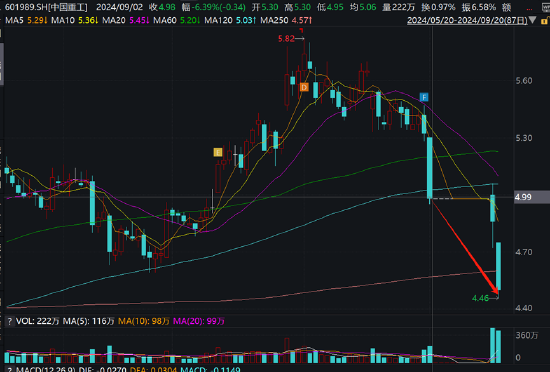Viewport: 550px width, 372px height.
Task: Toggle the MA20 moving average line label
Action: click(x=126, y=20)
